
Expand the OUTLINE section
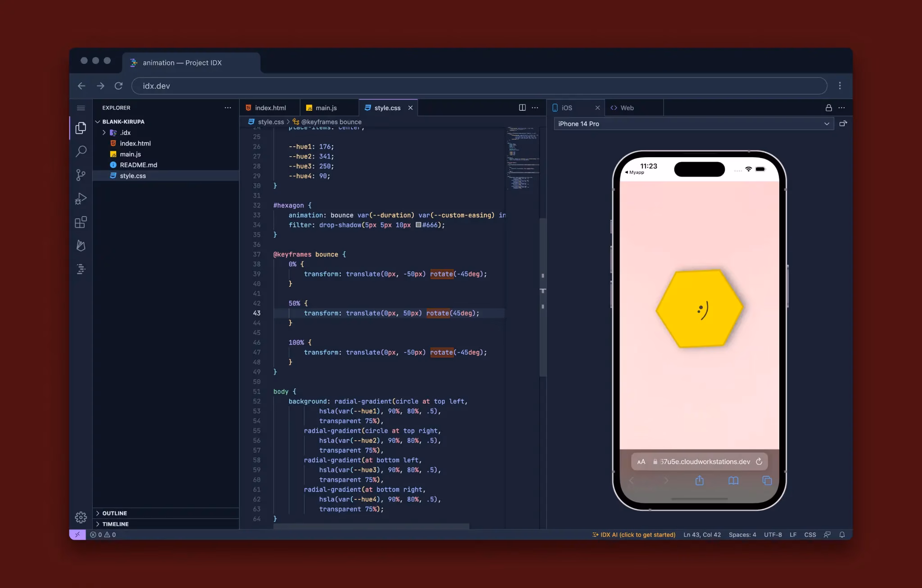pos(114,513)
